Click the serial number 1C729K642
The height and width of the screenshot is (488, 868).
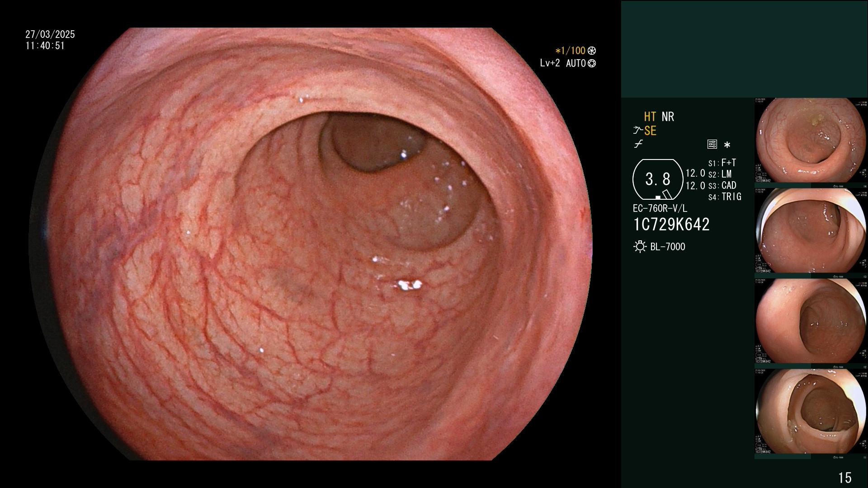click(x=671, y=224)
